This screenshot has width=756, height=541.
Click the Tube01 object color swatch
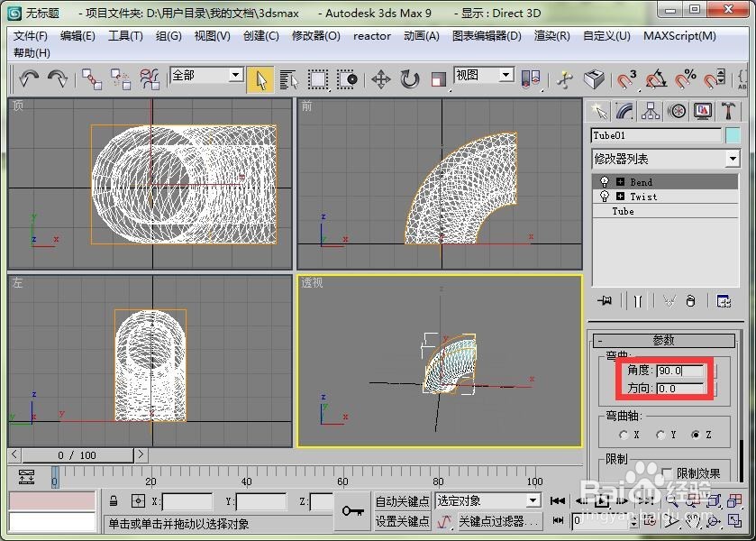pyautogui.click(x=733, y=135)
